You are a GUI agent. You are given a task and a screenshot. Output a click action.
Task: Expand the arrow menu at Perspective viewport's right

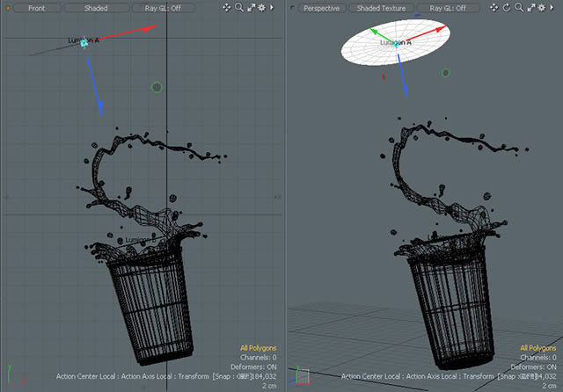click(x=552, y=7)
